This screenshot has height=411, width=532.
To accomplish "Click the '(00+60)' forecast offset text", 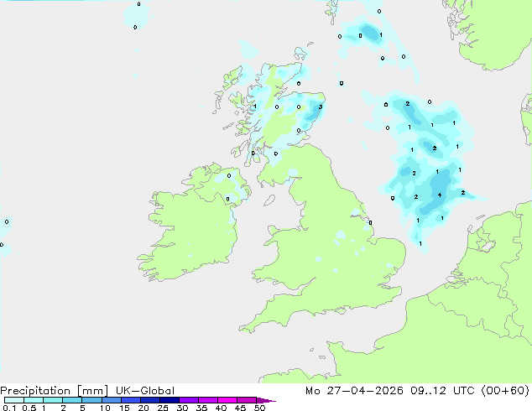I will (x=505, y=391).
